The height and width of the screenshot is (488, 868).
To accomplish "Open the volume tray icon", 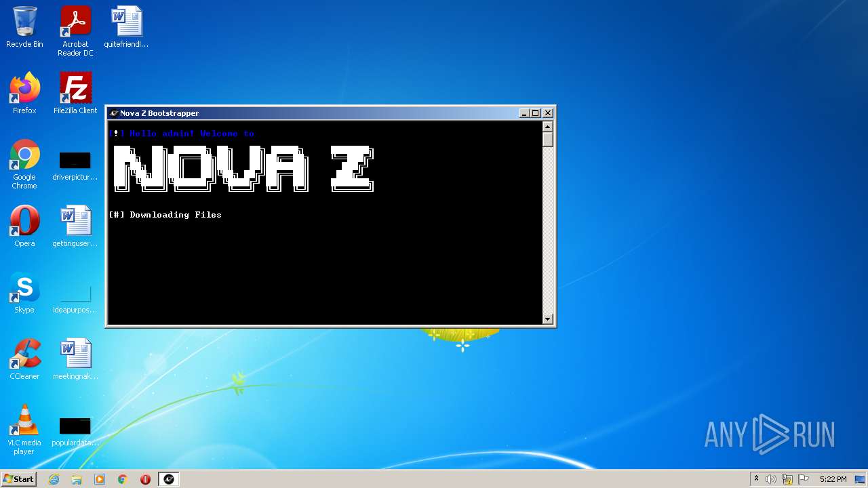I will pyautogui.click(x=770, y=479).
